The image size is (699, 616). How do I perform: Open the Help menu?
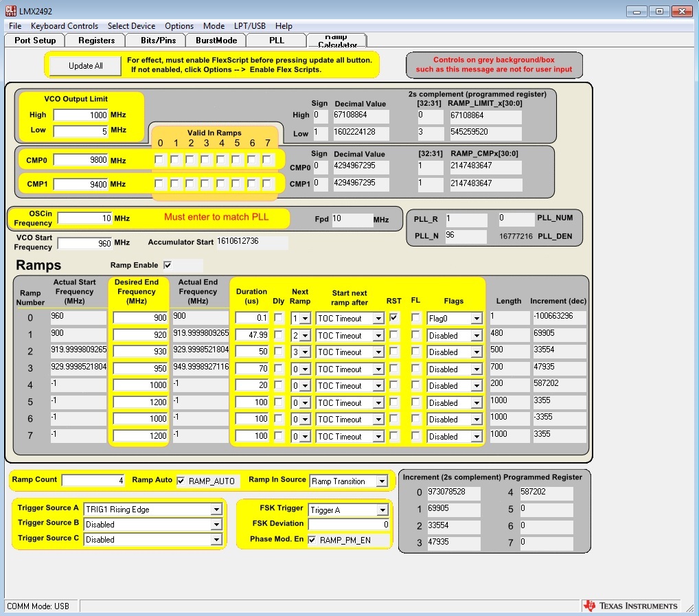click(x=284, y=26)
